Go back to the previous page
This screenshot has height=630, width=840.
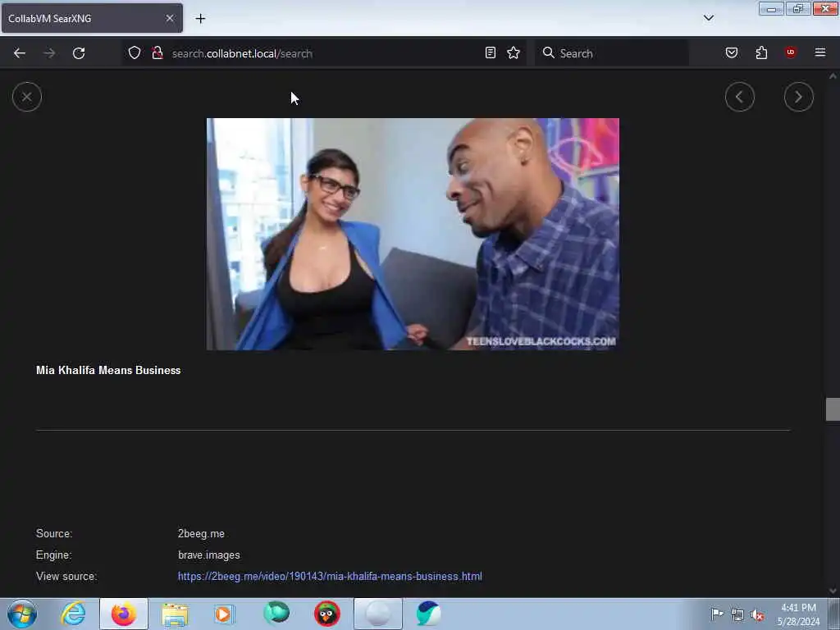(x=20, y=53)
